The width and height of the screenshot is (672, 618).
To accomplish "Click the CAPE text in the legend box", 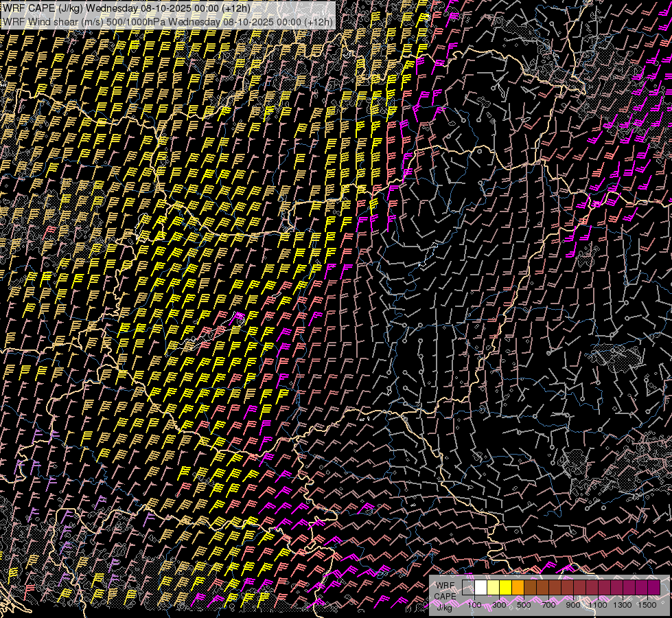I will tap(445, 596).
